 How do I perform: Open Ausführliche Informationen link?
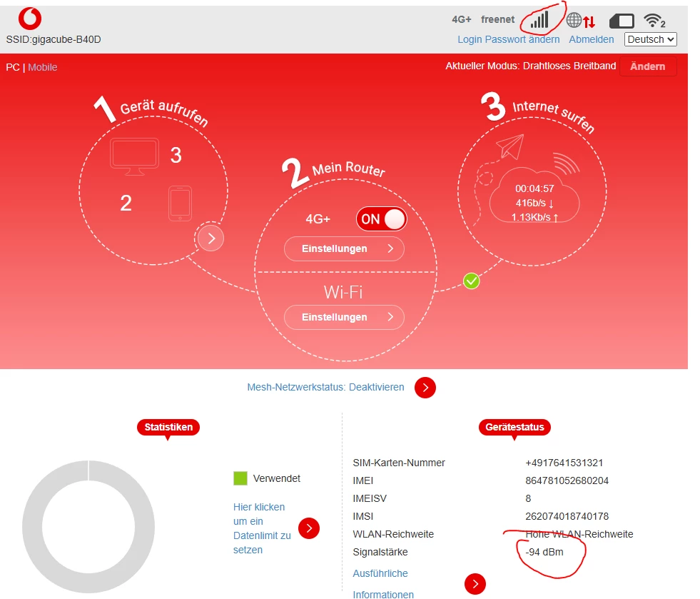tap(383, 584)
